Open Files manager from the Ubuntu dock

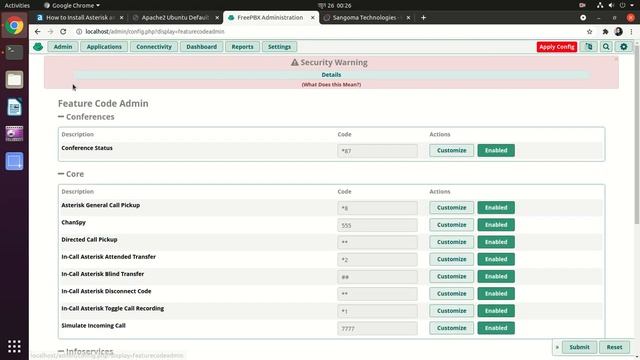(14, 80)
